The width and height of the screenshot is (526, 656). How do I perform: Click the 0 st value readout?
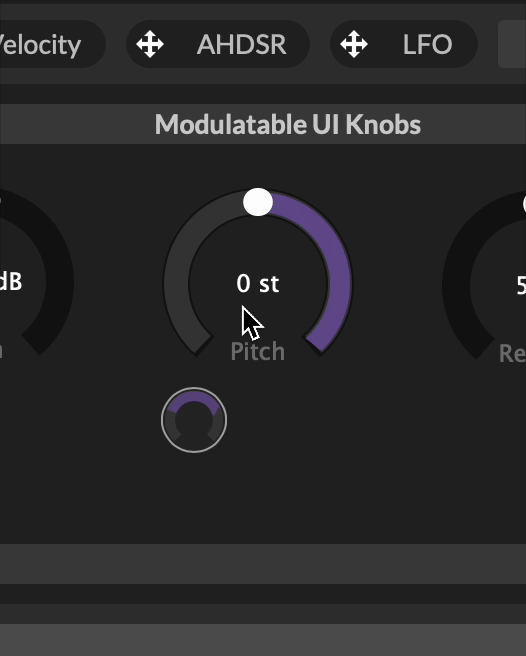[x=257, y=284]
